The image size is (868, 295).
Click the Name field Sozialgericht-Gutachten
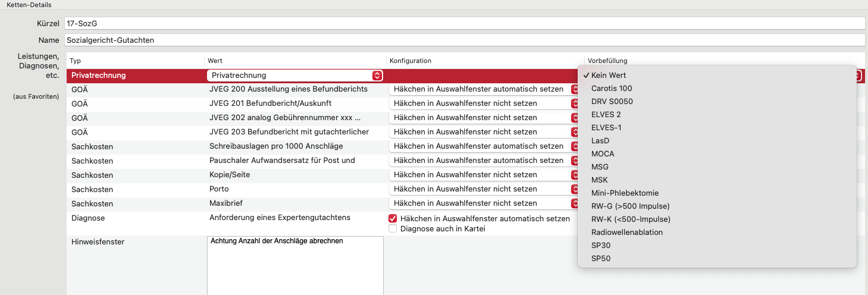point(464,40)
